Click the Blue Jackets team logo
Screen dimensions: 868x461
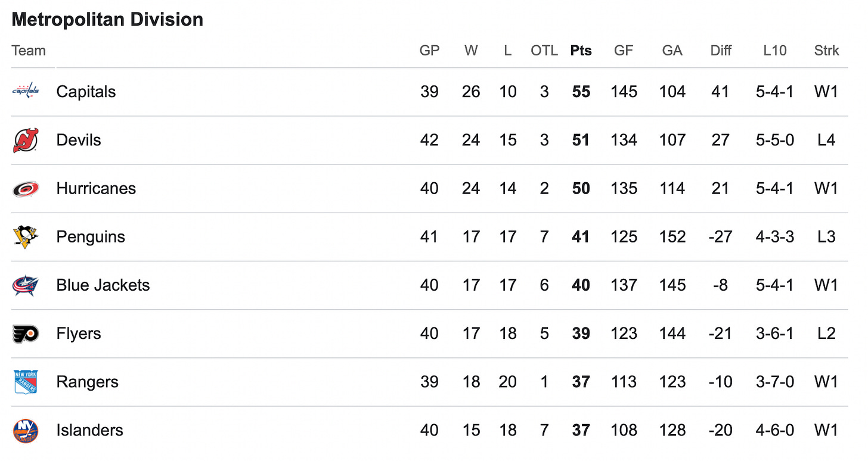26,285
